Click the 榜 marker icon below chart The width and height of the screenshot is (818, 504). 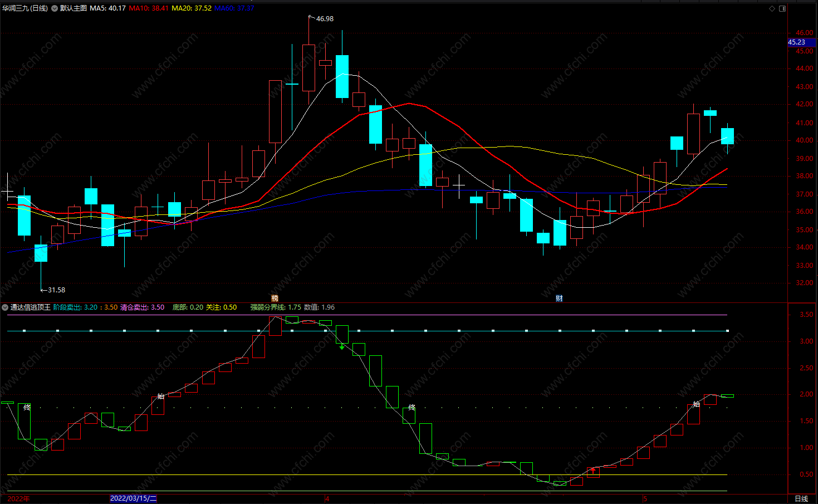coord(275,298)
